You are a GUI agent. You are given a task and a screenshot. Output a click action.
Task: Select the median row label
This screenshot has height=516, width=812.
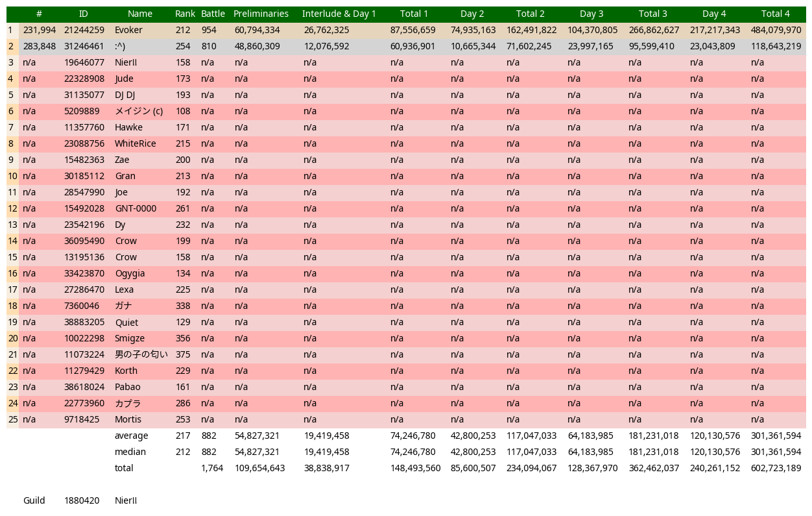130,452
